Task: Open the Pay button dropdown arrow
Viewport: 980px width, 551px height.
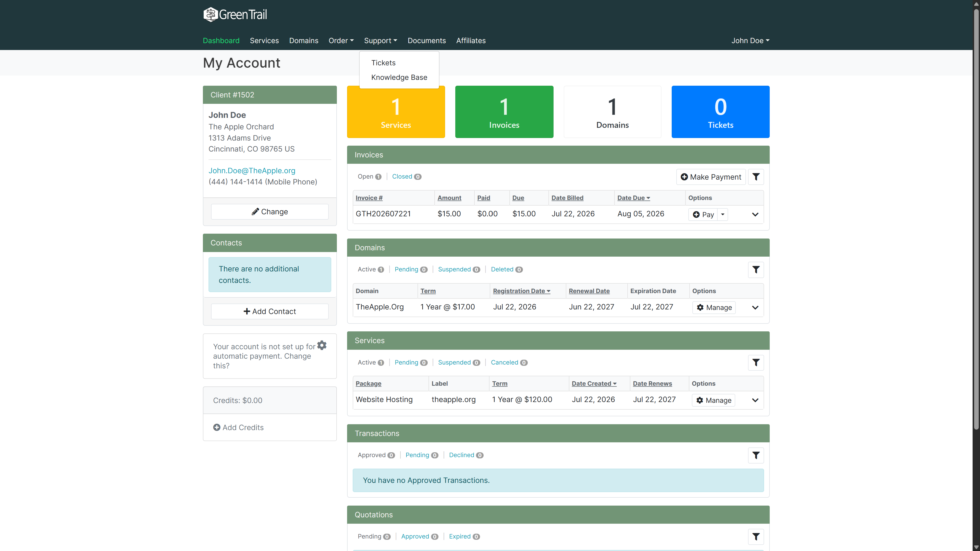Action: 722,215
